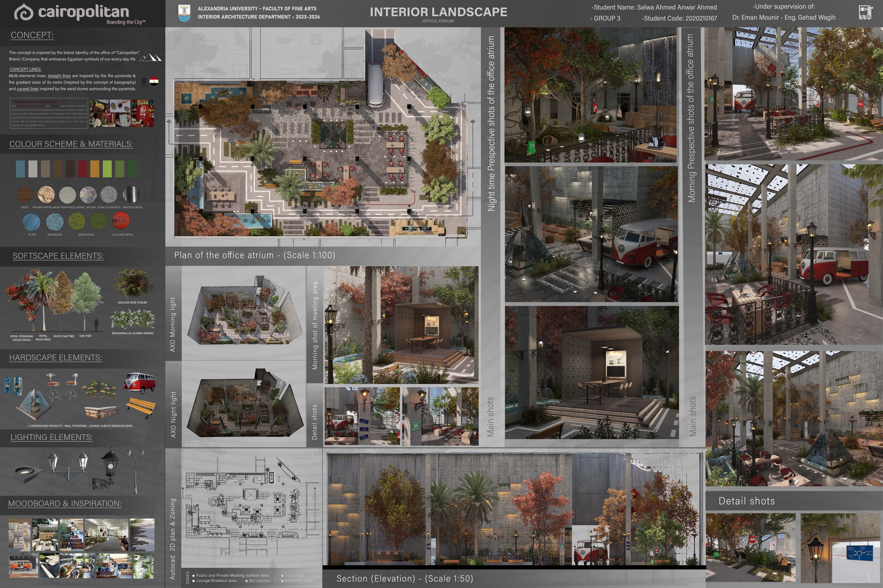883x588 pixels.
Task: Select the wood material circle sample
Action: click(x=25, y=195)
